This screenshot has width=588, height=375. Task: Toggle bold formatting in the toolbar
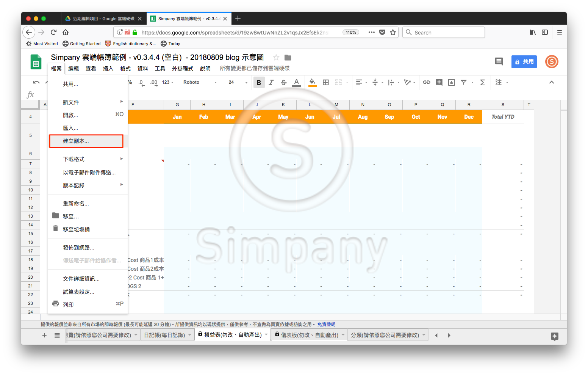259,82
